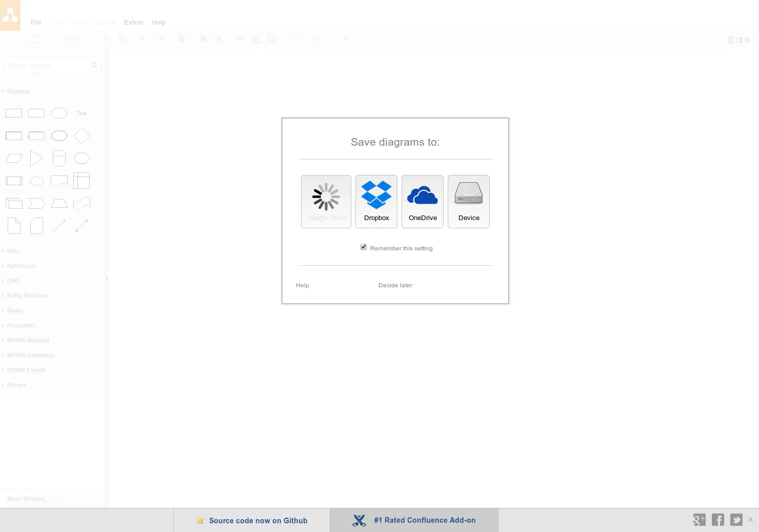Expand the Arrows shapes section

tap(17, 385)
